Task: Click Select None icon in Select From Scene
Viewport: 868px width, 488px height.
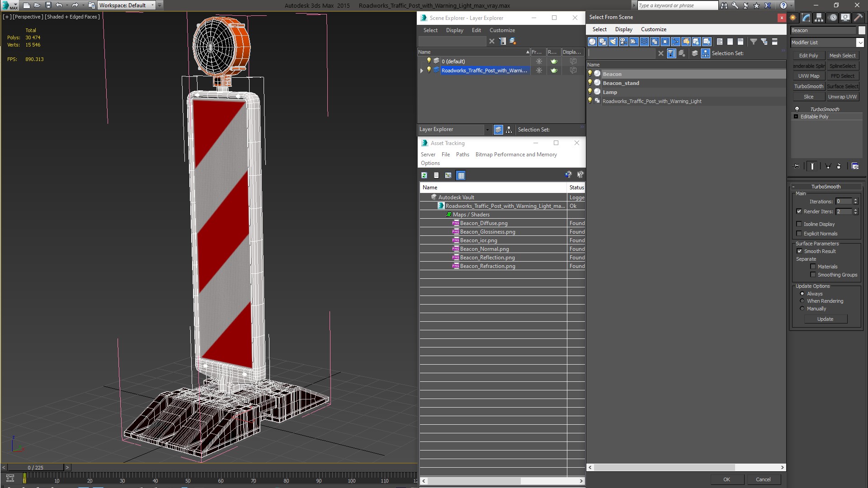Action: pyautogui.click(x=730, y=42)
